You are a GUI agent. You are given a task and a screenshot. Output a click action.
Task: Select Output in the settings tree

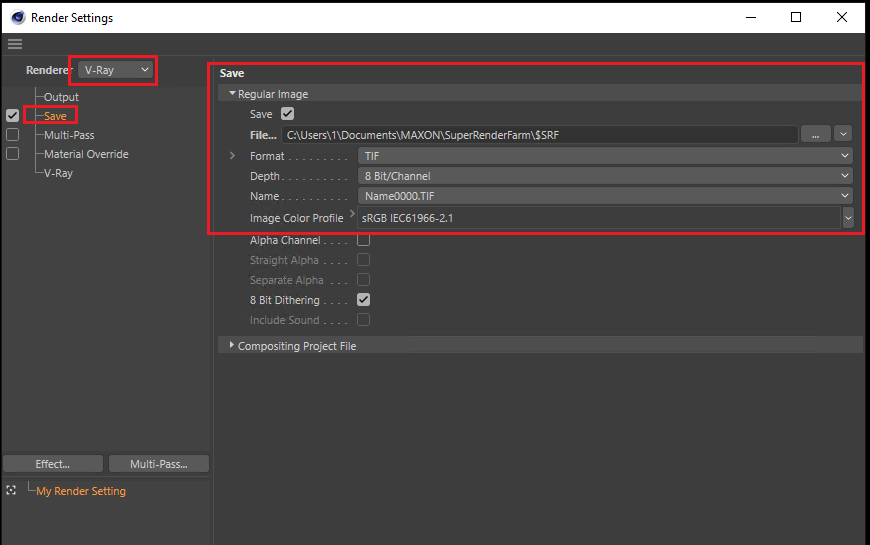coord(61,97)
